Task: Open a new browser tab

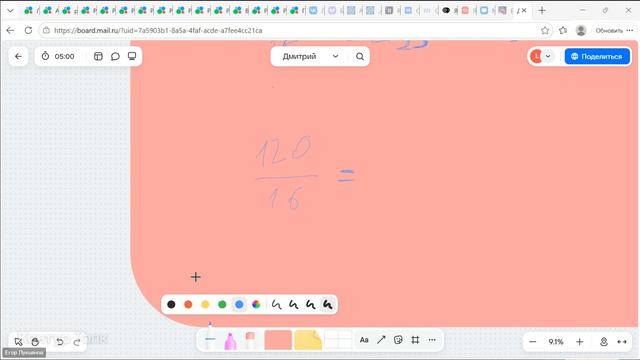Action: (542, 11)
